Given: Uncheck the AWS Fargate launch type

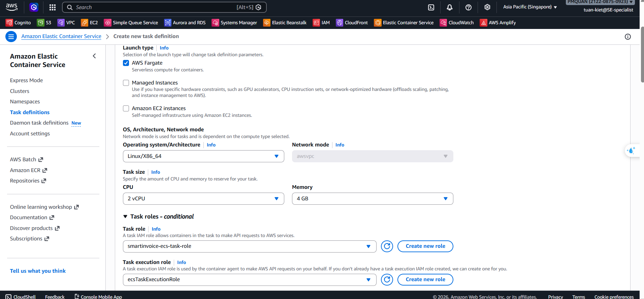Looking at the screenshot, I should coord(126,63).
